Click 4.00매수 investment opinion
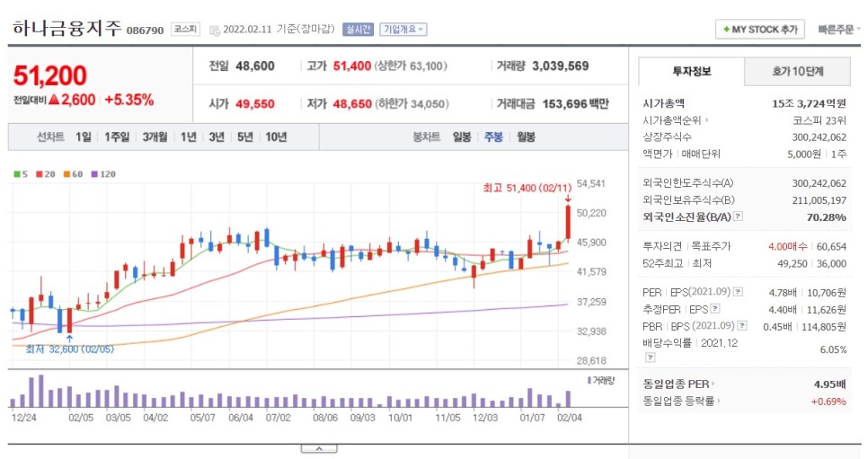 coord(788,246)
